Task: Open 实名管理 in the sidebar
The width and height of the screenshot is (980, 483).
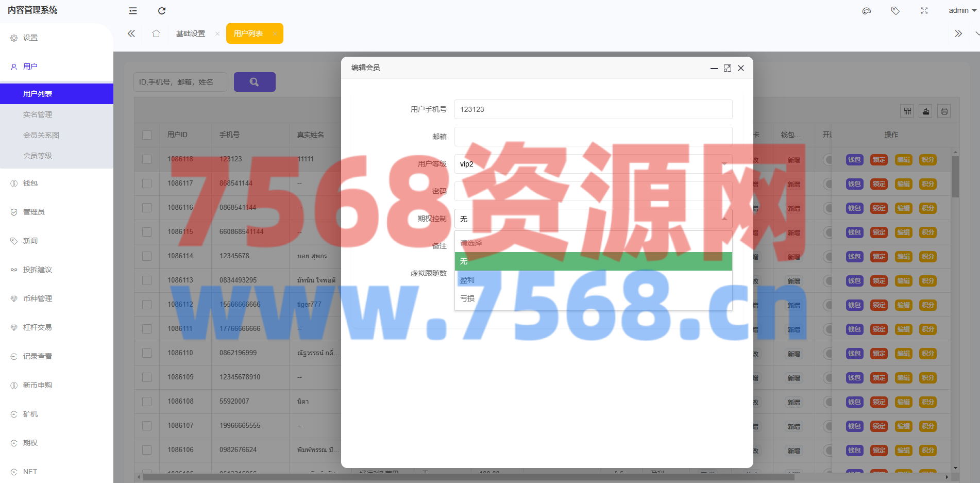Action: coord(38,114)
